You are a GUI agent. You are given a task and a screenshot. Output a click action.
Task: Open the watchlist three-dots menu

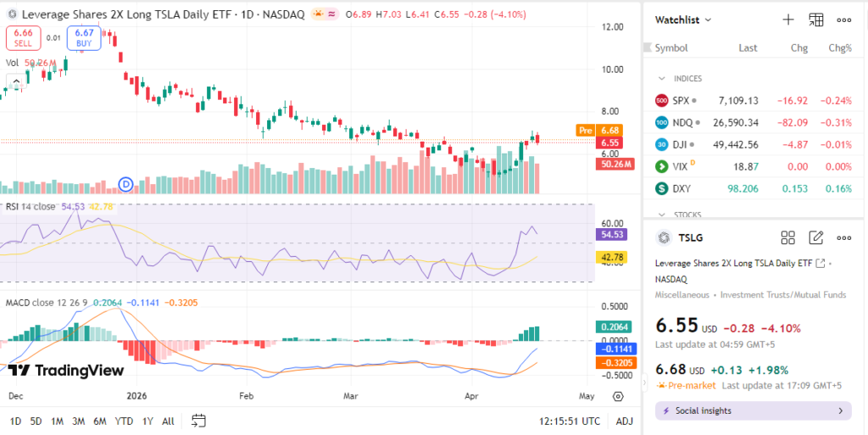[x=843, y=20]
